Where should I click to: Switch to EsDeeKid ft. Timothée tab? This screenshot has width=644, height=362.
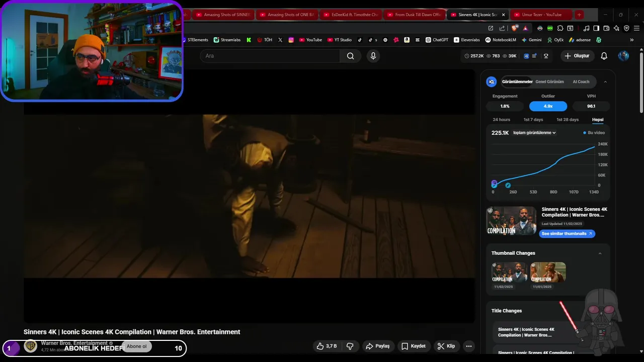pos(350,15)
